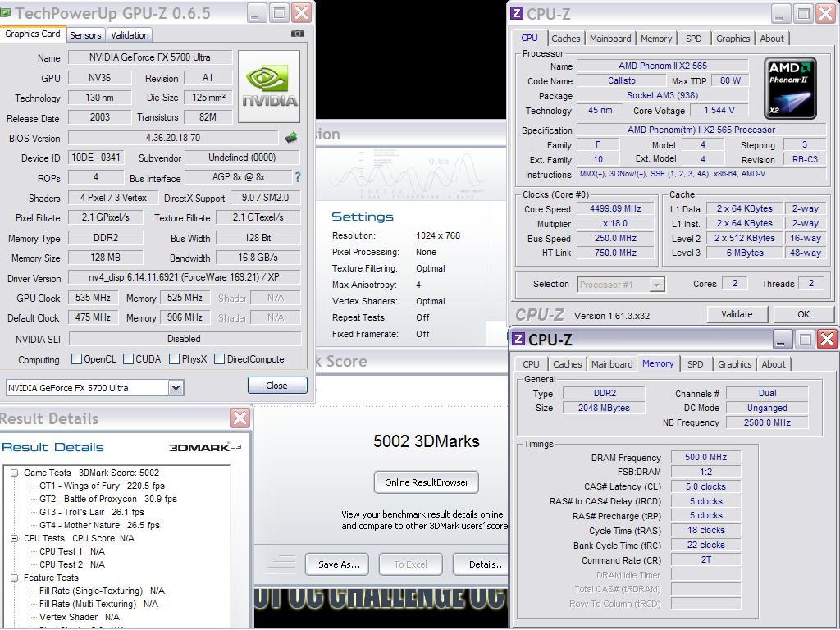
Task: Select GT2 - Battle of Proxycon row
Action: (107, 499)
